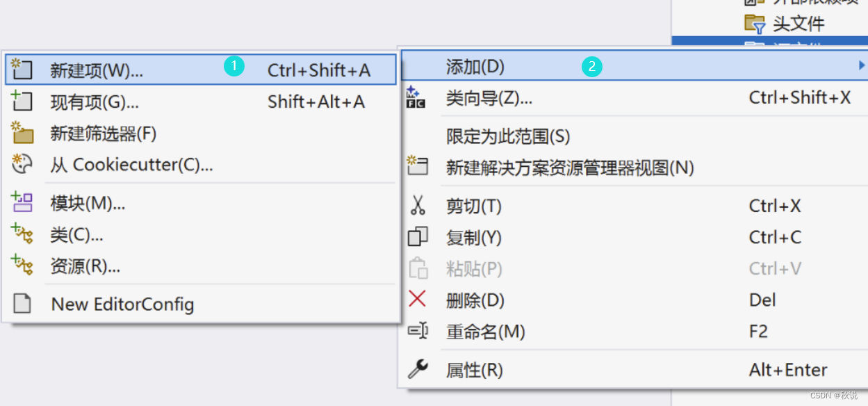868x406 pixels.
Task: Click the copy icon beside 复制(Y)
Action: click(419, 237)
